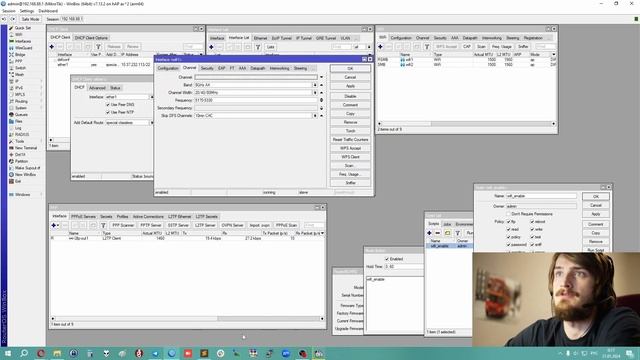Select wifi2 row in WiFi list
Viewport: 640px width, 360px height.
click(465, 64)
